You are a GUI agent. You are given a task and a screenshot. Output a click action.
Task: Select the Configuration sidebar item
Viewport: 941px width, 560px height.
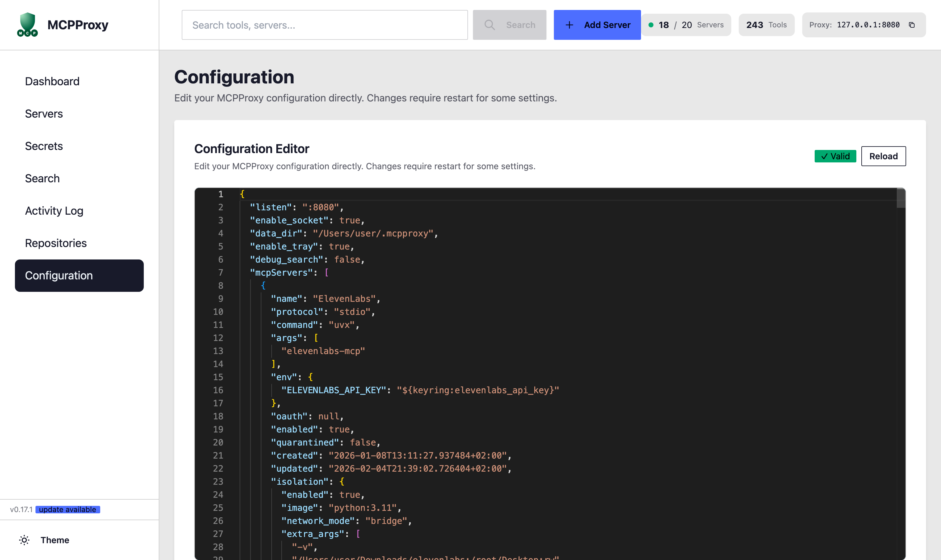(79, 275)
